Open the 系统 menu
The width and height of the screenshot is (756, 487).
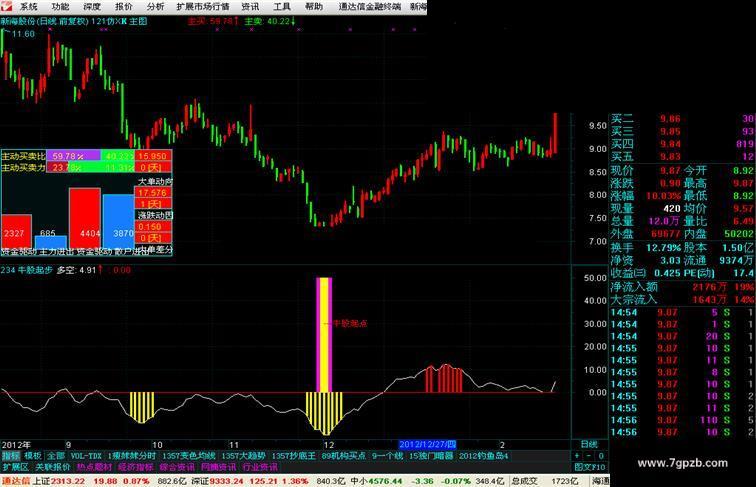pos(29,7)
